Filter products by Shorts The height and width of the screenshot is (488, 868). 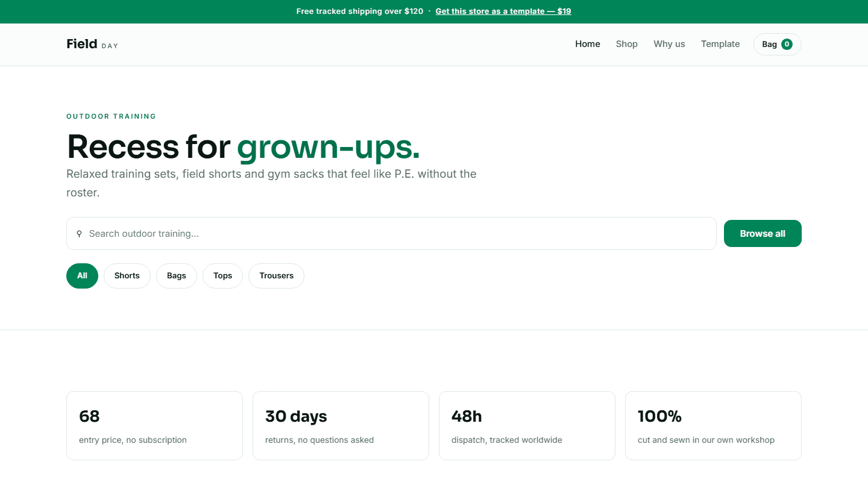[x=127, y=276]
